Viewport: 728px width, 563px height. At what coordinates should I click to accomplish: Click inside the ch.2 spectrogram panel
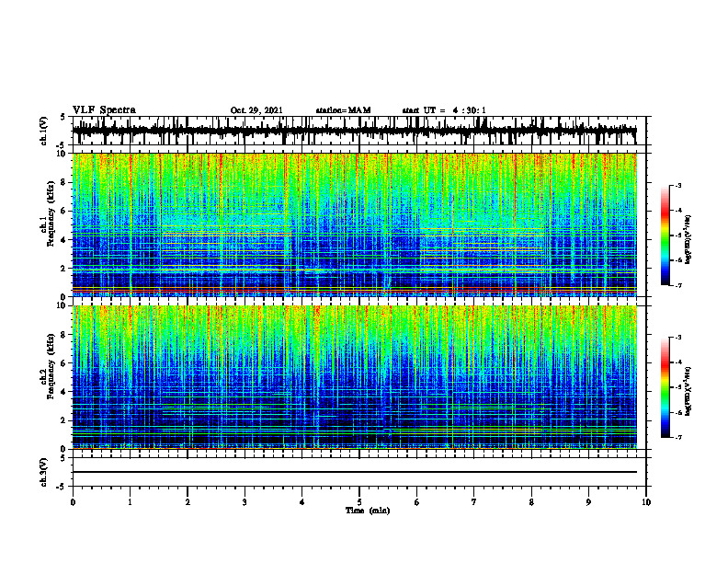click(x=355, y=377)
